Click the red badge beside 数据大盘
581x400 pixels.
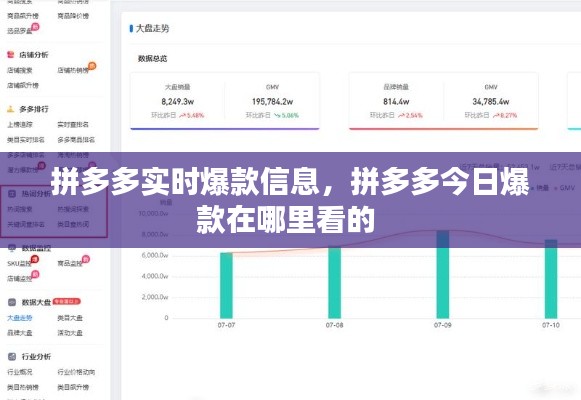[67, 301]
